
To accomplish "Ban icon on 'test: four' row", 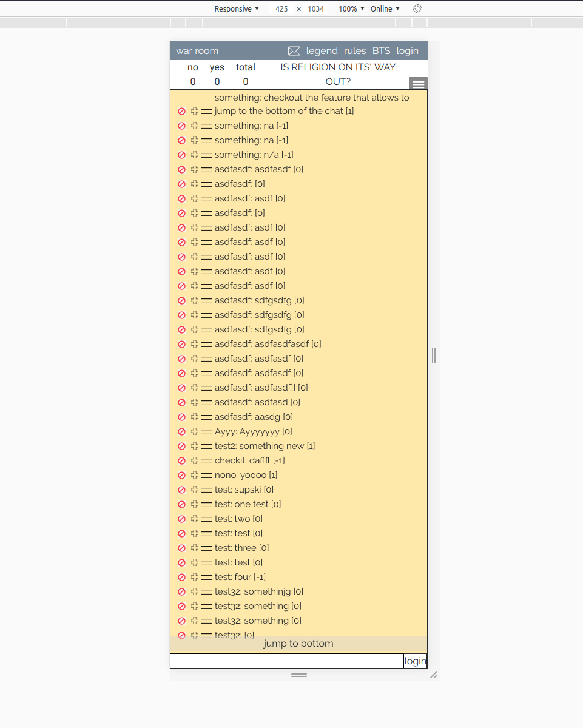I will point(181,578).
